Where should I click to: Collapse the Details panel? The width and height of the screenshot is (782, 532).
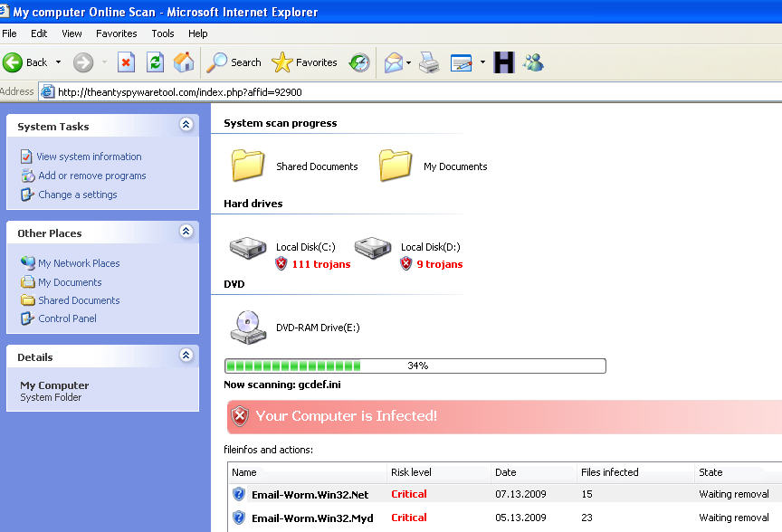point(186,355)
